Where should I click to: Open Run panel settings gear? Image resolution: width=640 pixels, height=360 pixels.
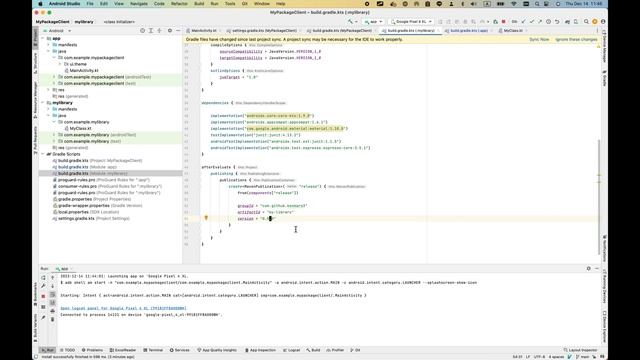(x=589, y=269)
